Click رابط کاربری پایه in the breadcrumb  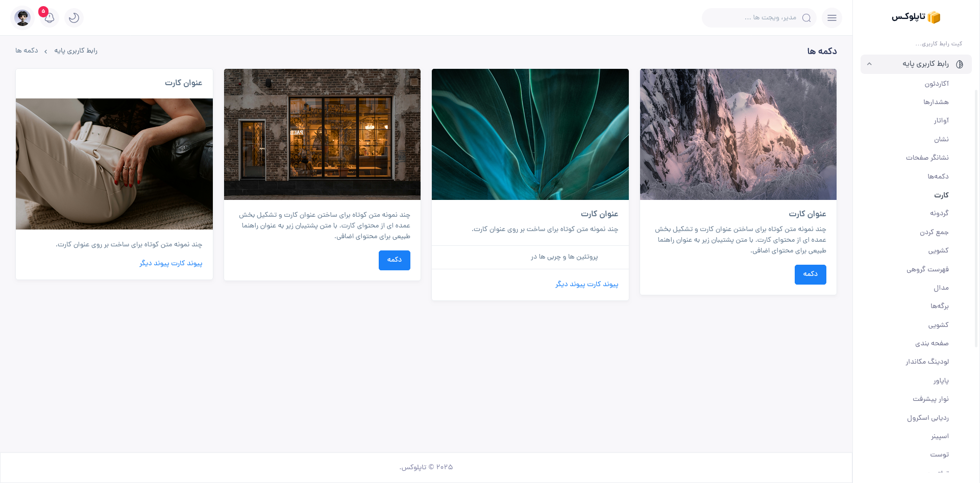[x=76, y=51]
